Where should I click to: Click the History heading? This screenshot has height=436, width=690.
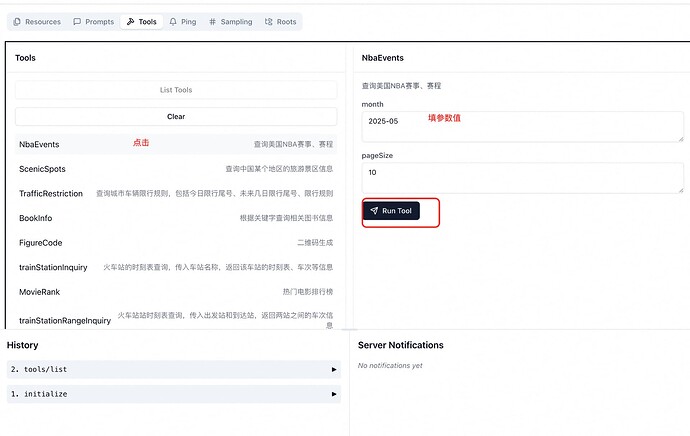[x=22, y=345]
